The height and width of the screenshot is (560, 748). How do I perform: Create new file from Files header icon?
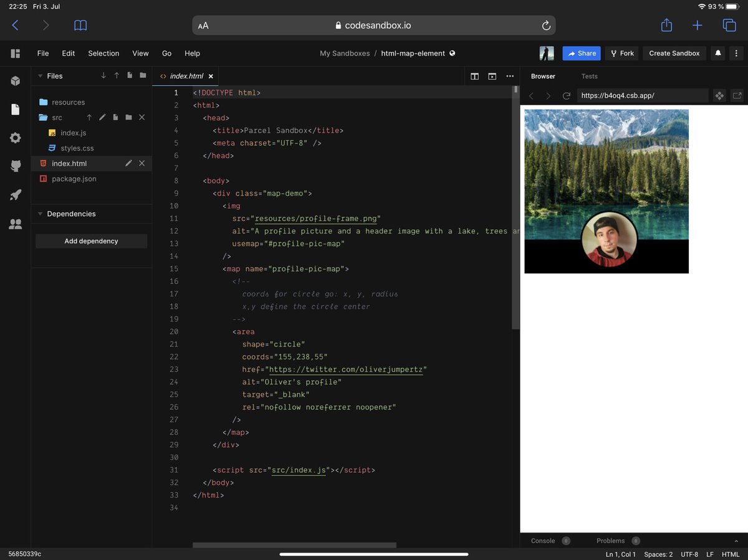coord(130,75)
